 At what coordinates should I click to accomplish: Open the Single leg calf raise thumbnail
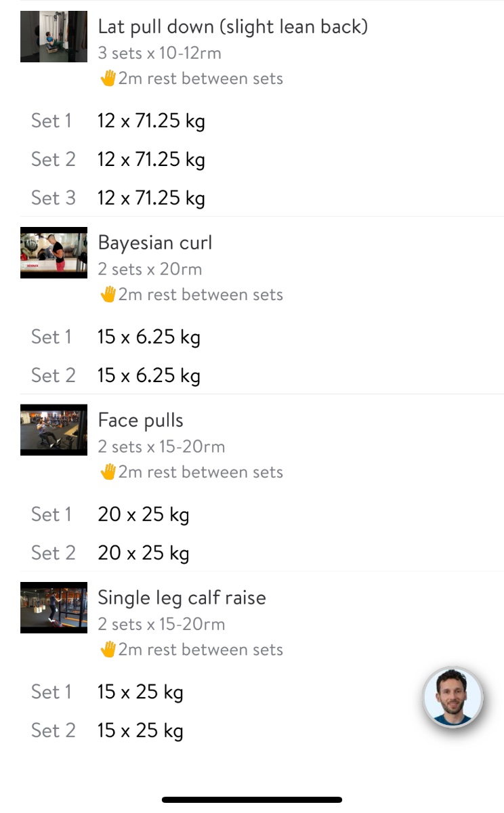54,608
